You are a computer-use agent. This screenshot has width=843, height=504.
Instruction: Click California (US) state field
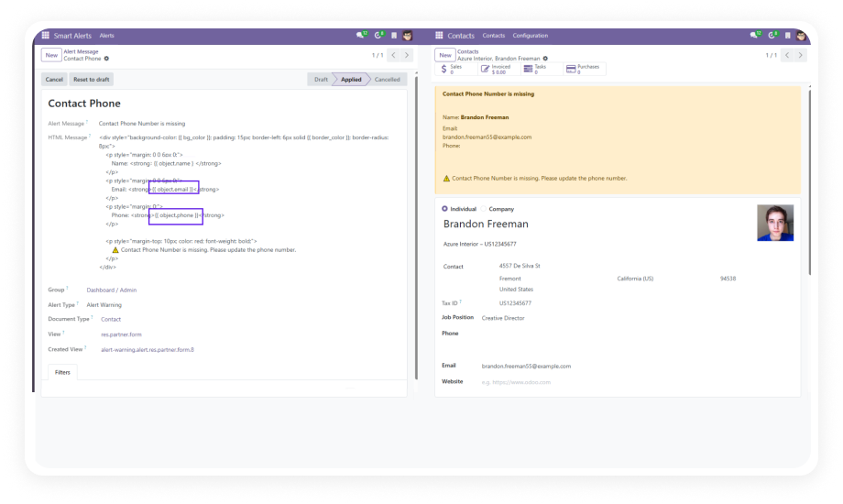click(635, 279)
